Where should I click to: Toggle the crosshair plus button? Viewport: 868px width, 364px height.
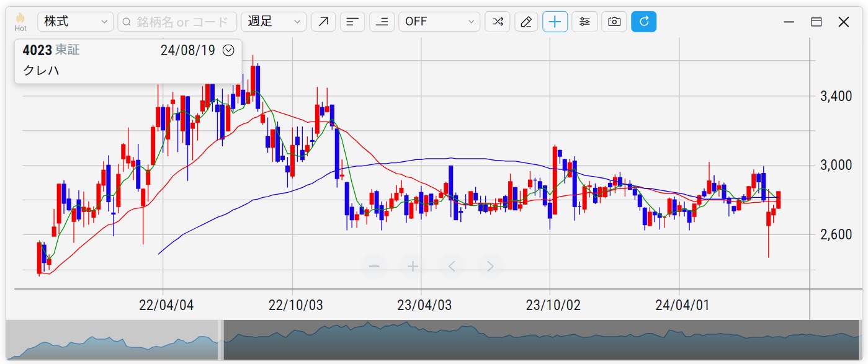tap(555, 22)
